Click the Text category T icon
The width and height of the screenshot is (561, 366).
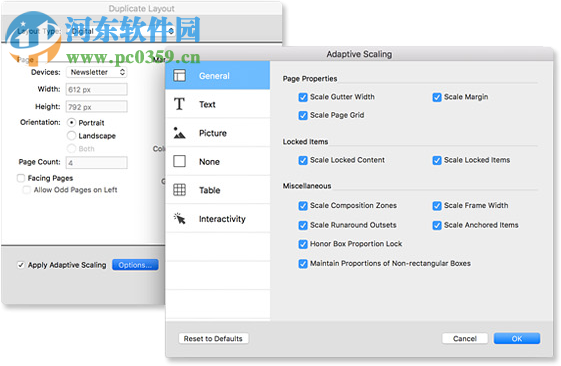pyautogui.click(x=179, y=104)
